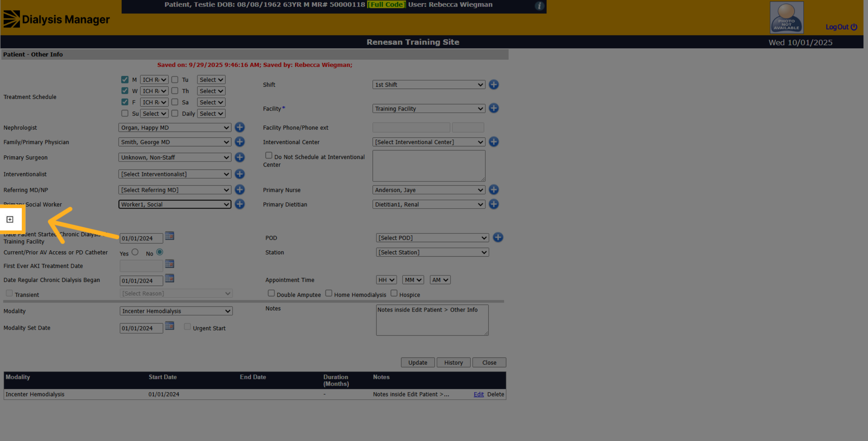
Task: Open calendar for Date Regular Chronic Dialysis Began
Action: pyautogui.click(x=169, y=278)
